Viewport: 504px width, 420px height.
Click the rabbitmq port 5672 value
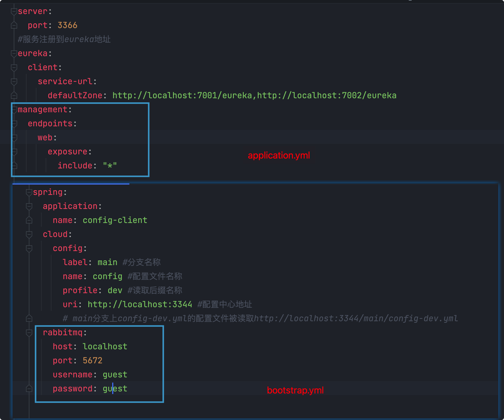tap(92, 361)
